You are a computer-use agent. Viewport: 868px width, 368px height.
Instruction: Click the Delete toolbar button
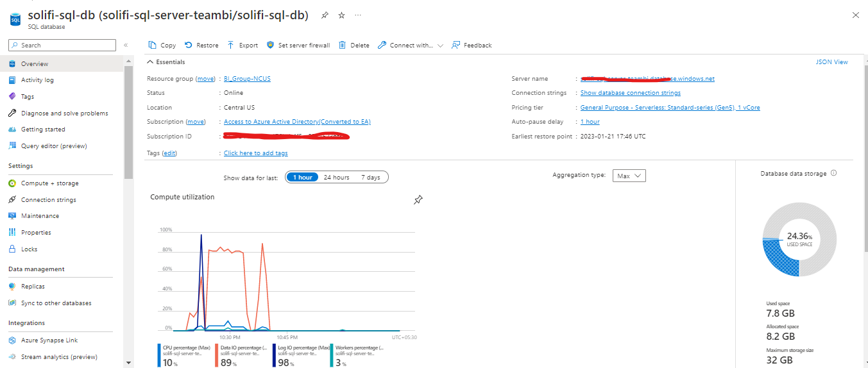(x=354, y=45)
